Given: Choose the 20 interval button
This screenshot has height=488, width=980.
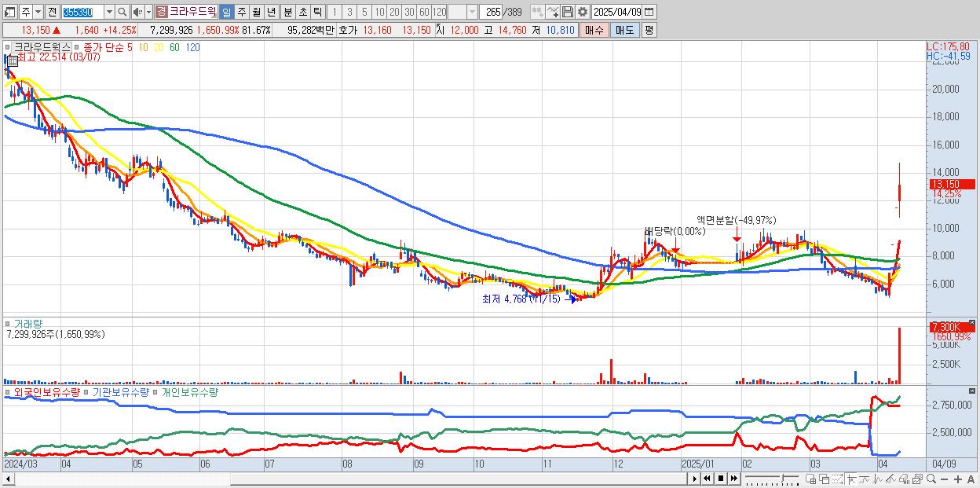Looking at the screenshot, I should tap(394, 12).
